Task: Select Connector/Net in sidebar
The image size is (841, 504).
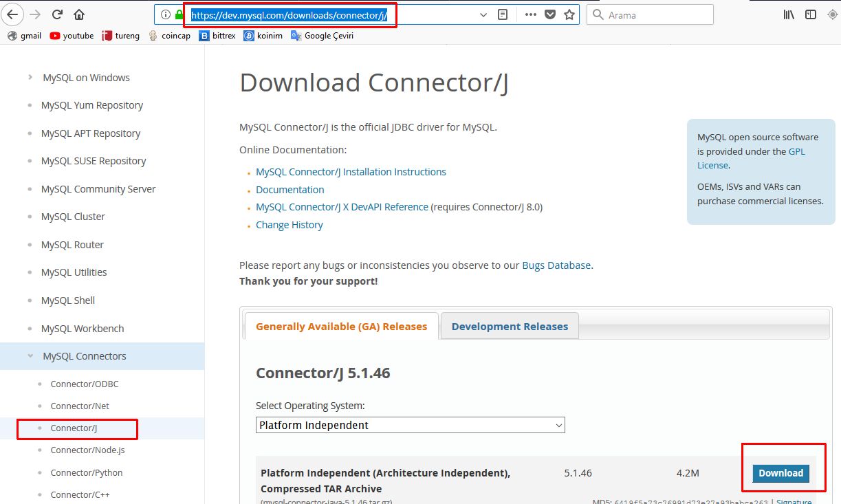Action: [80, 406]
